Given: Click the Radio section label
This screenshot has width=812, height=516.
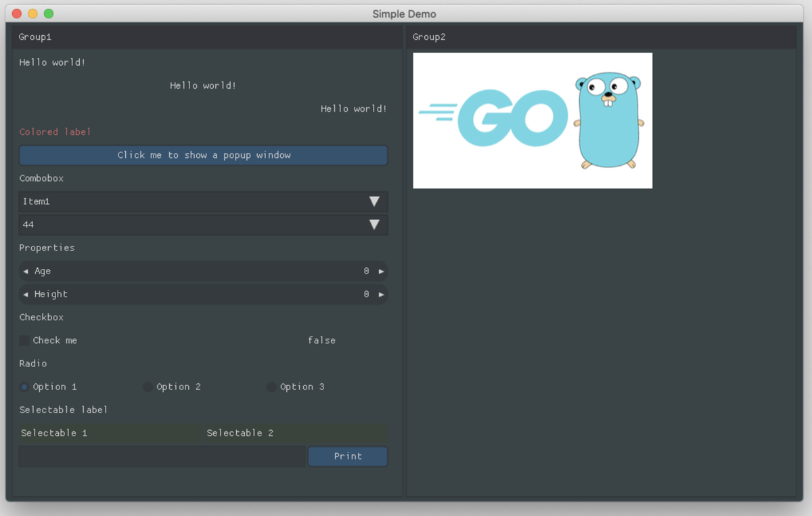Looking at the screenshot, I should (33, 364).
